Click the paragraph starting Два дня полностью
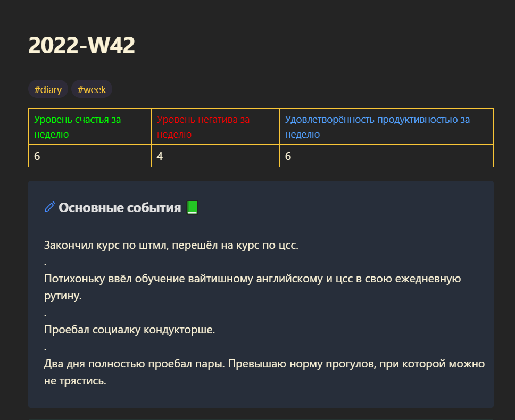This screenshot has width=515, height=420. click(x=264, y=372)
